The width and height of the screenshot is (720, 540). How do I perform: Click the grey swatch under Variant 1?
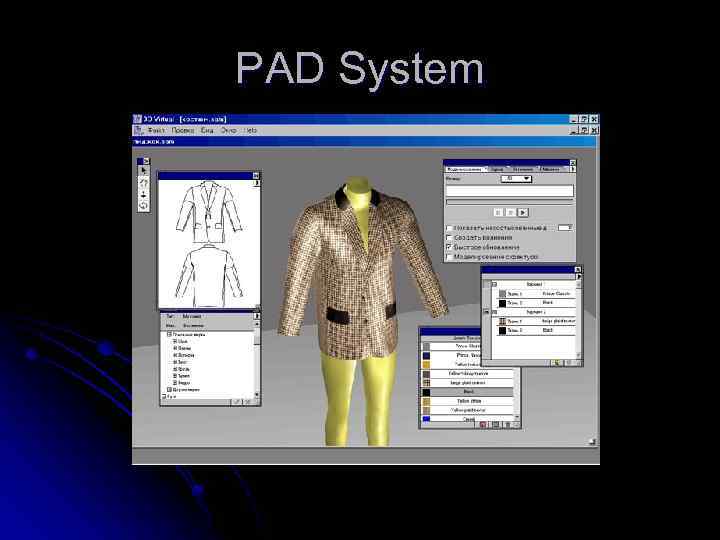pyautogui.click(x=502, y=293)
